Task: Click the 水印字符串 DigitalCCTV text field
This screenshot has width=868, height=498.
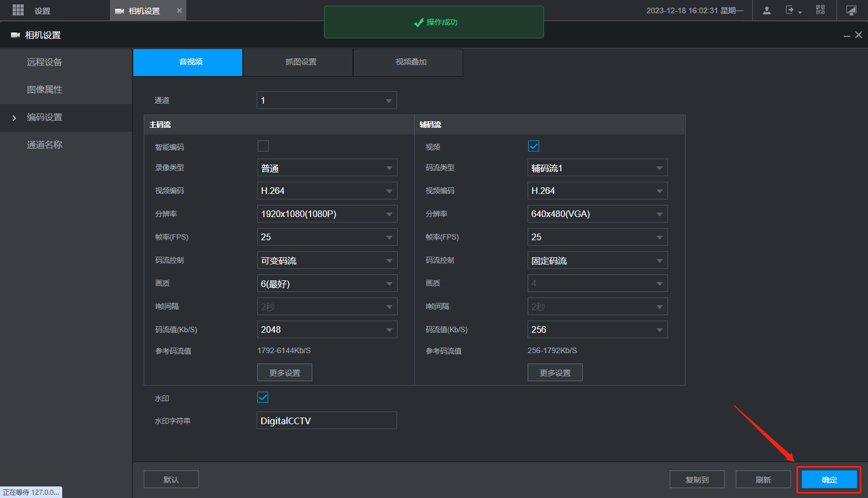Action: pos(327,421)
